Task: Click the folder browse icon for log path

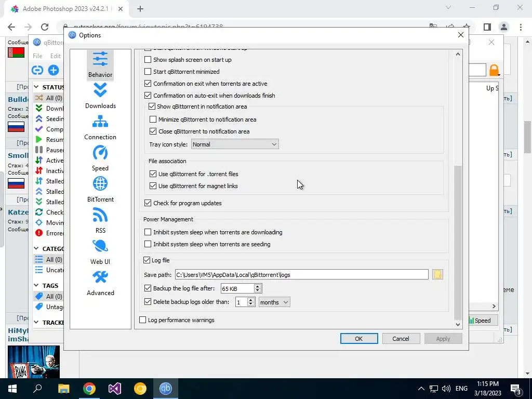Action: pos(437,274)
